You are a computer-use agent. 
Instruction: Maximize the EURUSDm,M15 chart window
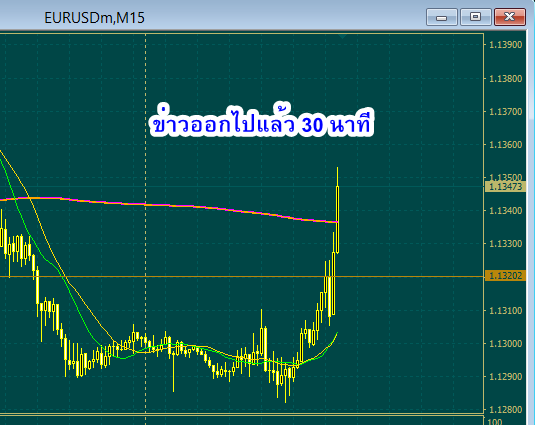click(476, 17)
